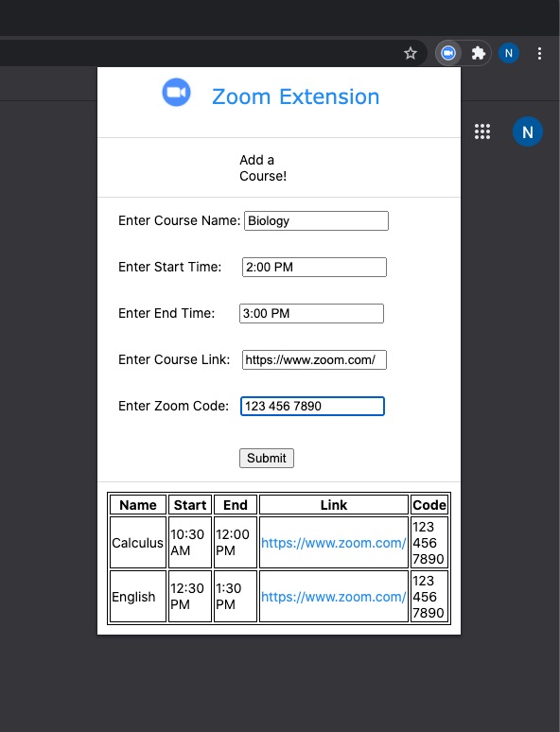This screenshot has width=560, height=732.
Task: Focus the Course Link field
Action: pos(314,360)
